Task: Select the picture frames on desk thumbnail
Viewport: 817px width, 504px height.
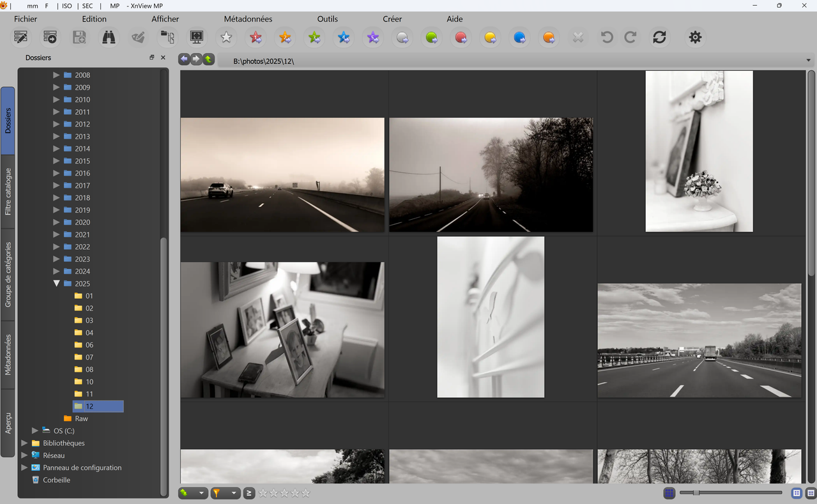Action: pos(282,330)
